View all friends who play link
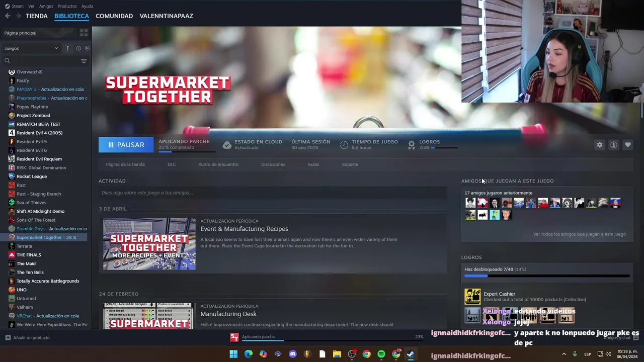644x362 pixels. tap(580, 234)
